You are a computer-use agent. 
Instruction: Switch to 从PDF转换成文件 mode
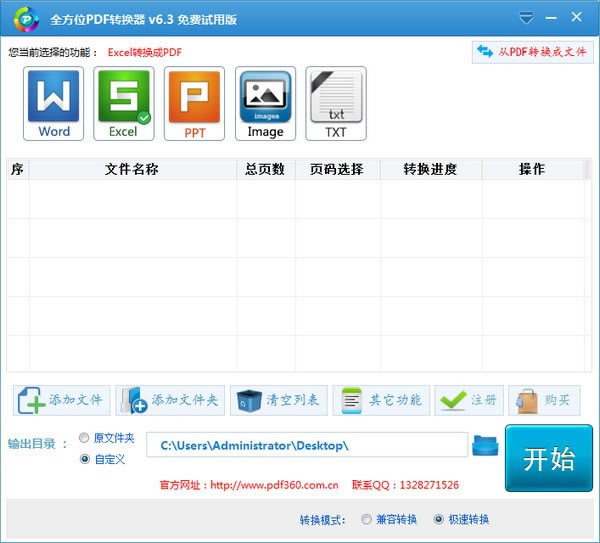coord(531,51)
